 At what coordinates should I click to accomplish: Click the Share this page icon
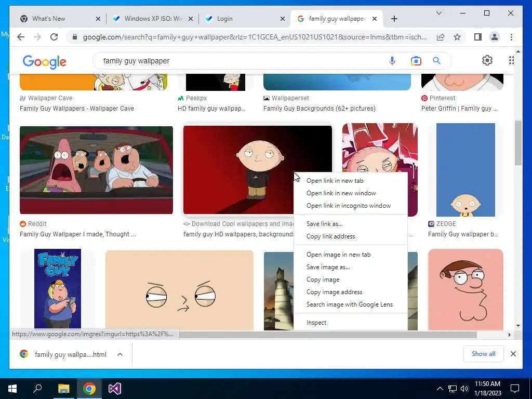tap(441, 37)
